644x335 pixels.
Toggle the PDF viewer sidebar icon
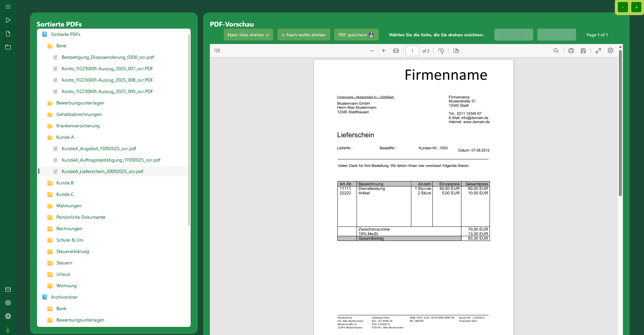217,51
